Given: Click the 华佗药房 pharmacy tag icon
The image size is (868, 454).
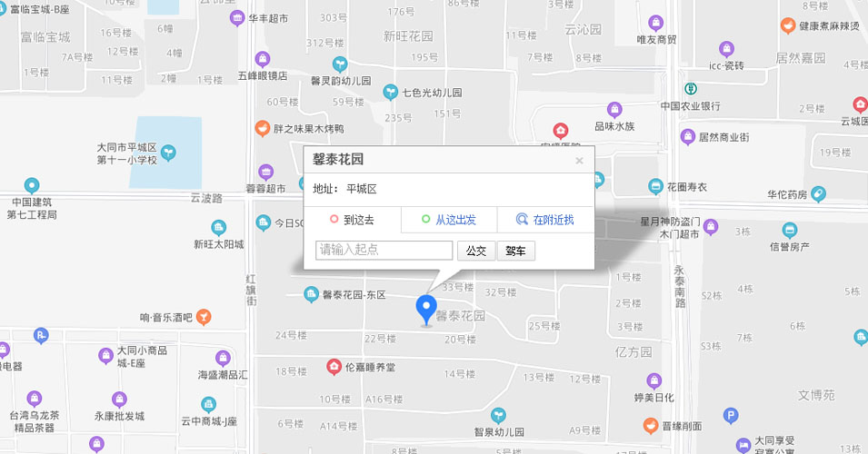Looking at the screenshot, I should 818,194.
